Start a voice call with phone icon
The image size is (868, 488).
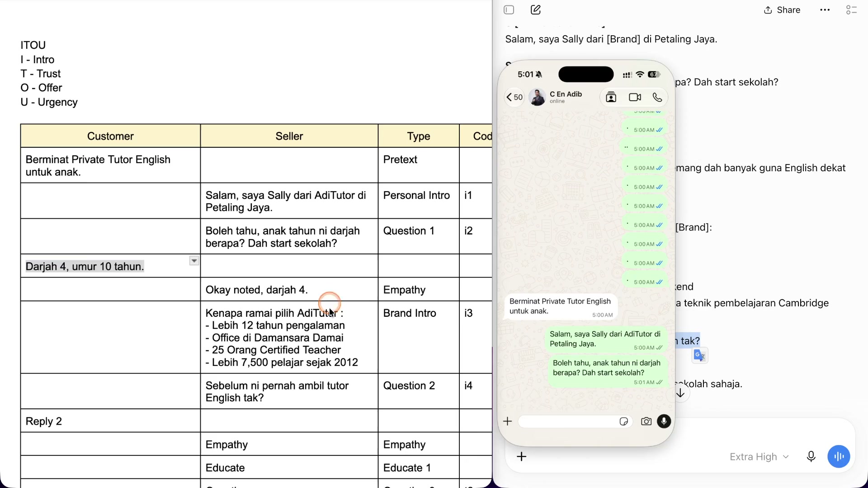(657, 97)
